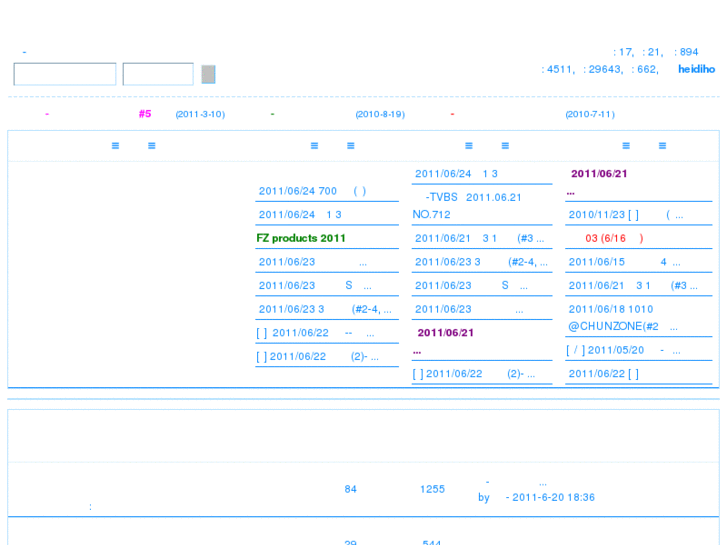
Task: Open the green 'FZ products 2011' thread
Action: pyautogui.click(x=301, y=238)
